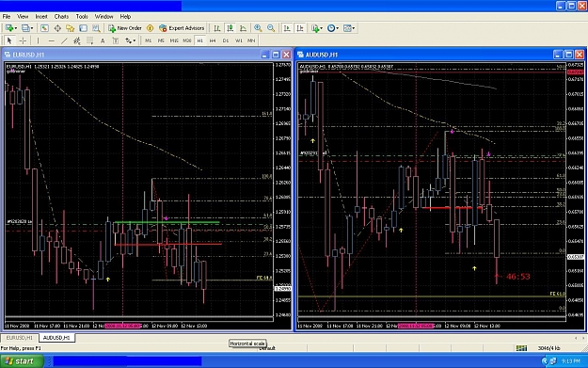588x368 pixels.
Task: Click the network tray icon near clock
Action: point(553,361)
